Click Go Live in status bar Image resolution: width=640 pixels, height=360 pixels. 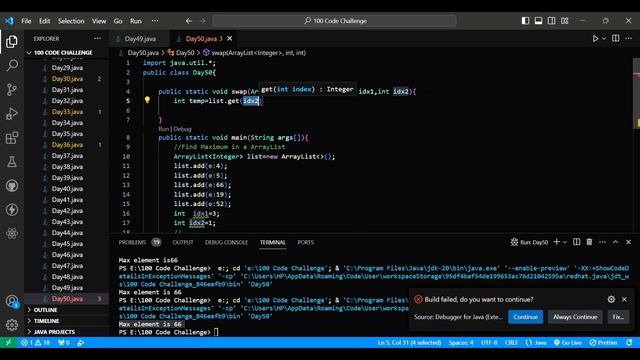click(x=567, y=342)
